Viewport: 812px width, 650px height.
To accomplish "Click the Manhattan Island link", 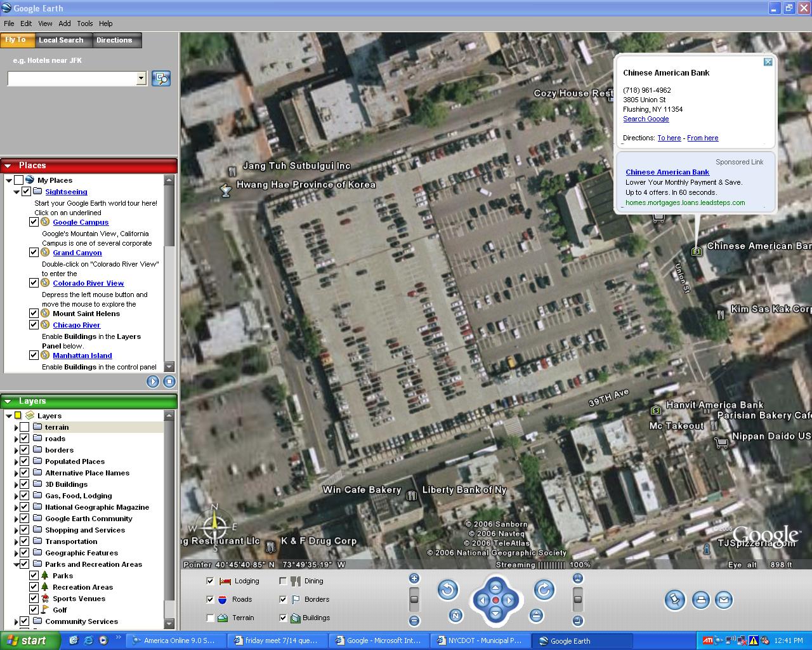I will (x=82, y=355).
